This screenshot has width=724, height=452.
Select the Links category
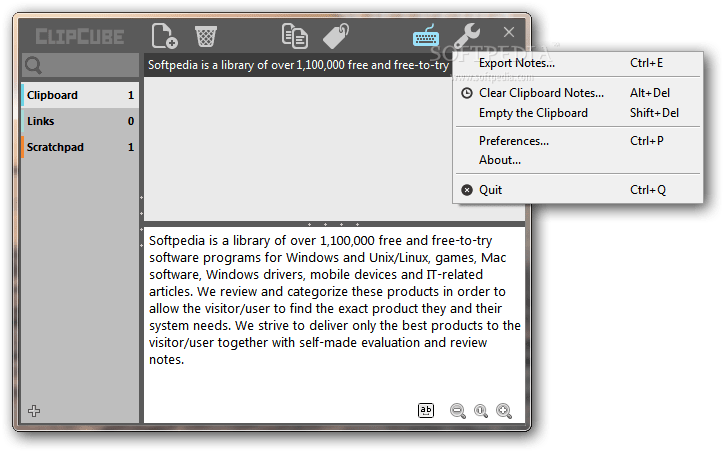point(80,121)
